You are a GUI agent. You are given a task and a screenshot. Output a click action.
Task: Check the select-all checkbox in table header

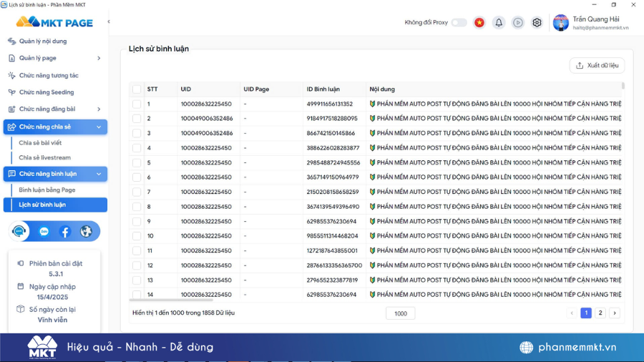[x=137, y=89]
